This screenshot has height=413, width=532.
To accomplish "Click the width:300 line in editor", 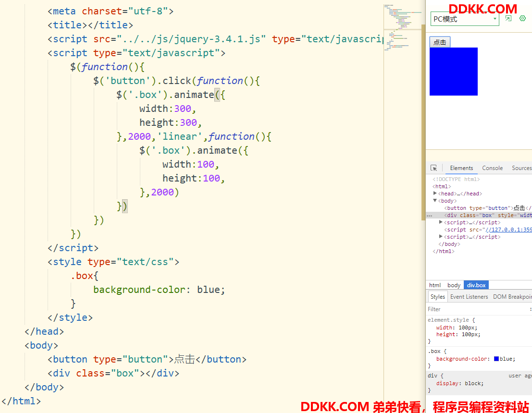I will (168, 109).
